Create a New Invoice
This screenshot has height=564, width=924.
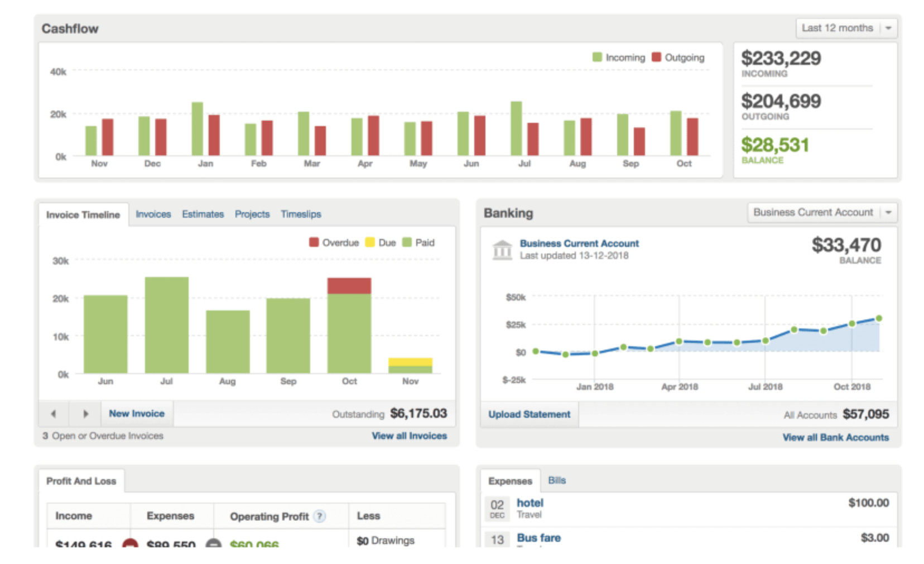point(137,414)
